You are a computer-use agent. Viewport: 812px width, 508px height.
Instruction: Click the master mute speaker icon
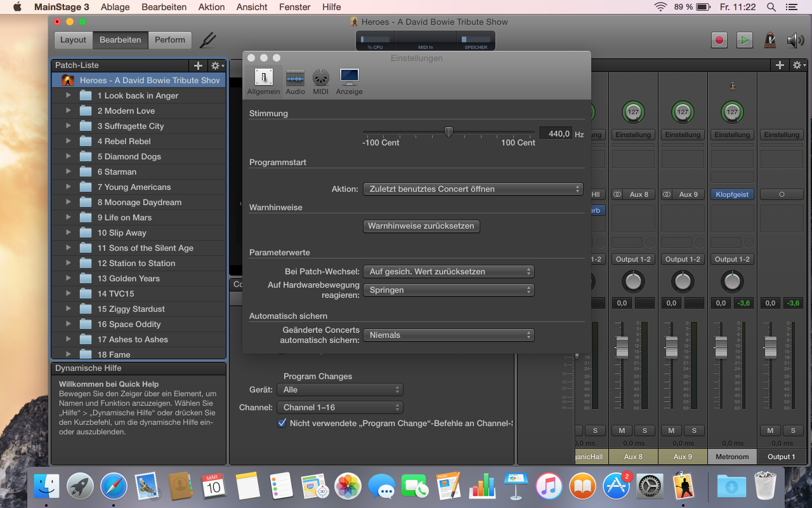pos(795,40)
